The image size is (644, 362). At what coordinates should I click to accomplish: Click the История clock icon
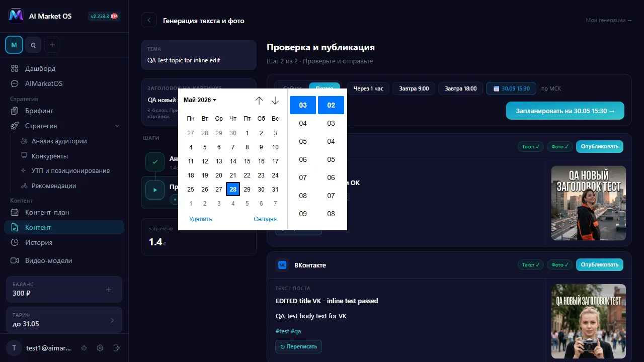coord(15,242)
